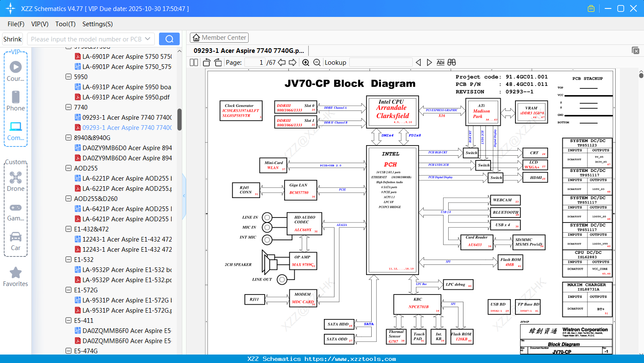The width and height of the screenshot is (644, 363).
Task: Select the 09293-1 Acer Aspire 7740 document tab
Action: (249, 51)
